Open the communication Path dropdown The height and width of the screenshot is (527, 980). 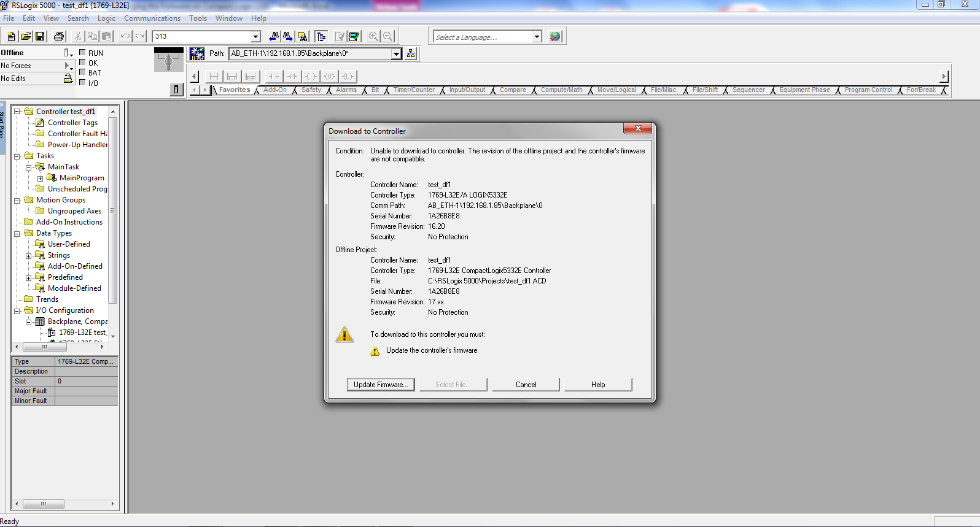[396, 54]
